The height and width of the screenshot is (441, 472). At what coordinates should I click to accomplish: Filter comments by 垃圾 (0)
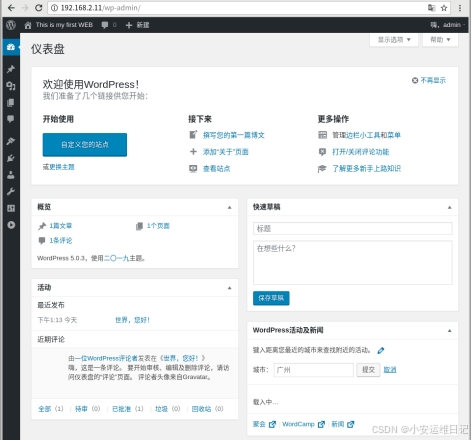(x=167, y=409)
